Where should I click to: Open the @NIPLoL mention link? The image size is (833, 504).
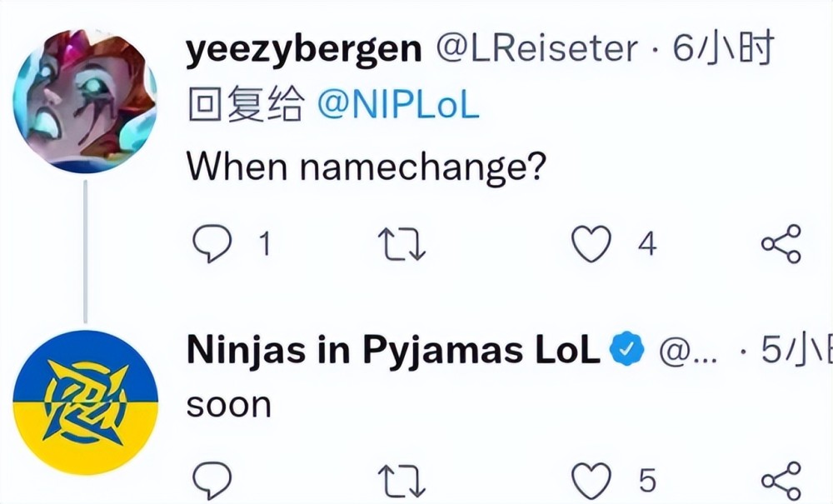coord(398,108)
